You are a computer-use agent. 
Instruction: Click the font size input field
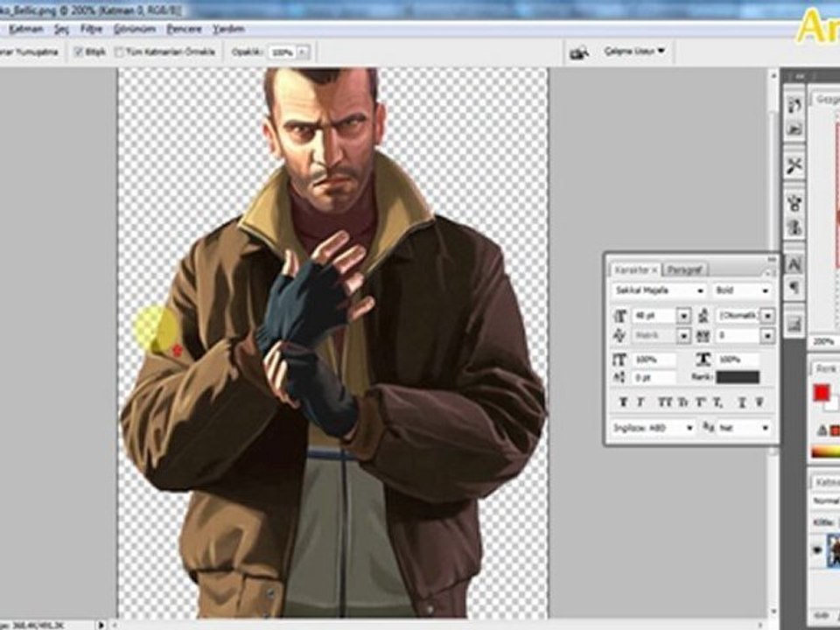(x=654, y=316)
